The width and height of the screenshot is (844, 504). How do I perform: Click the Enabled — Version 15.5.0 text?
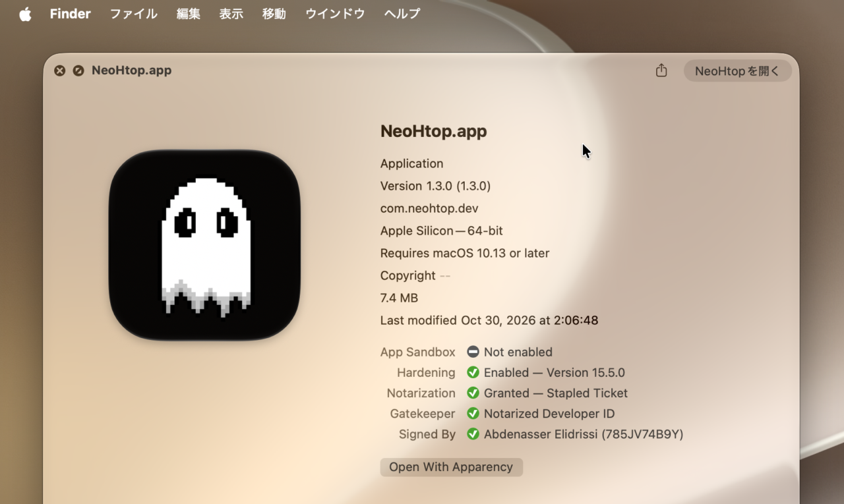click(x=555, y=372)
